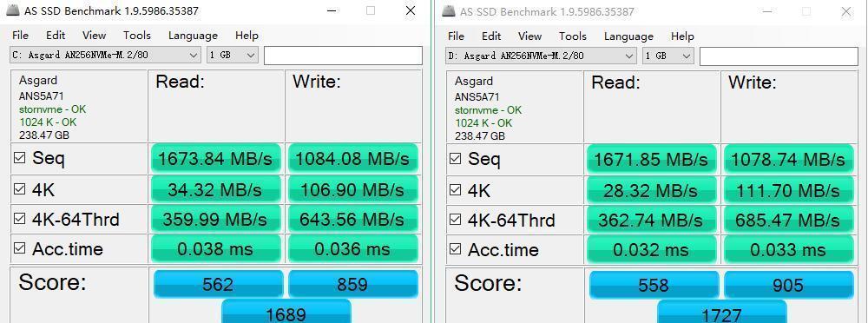Open Language menu in left window
This screenshot has width=868, height=323.
tap(193, 36)
